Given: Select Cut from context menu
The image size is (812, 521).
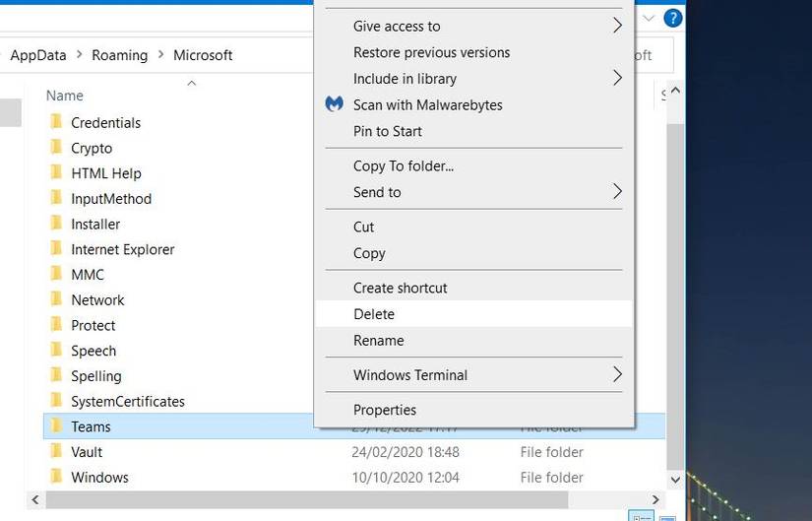Looking at the screenshot, I should (473, 228).
